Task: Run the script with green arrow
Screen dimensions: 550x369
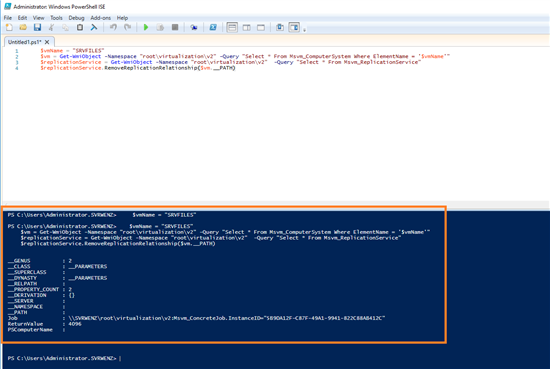Action: (x=146, y=27)
